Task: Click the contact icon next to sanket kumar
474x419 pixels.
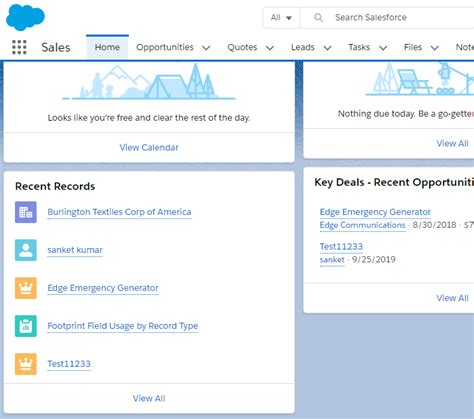Action: pos(26,250)
